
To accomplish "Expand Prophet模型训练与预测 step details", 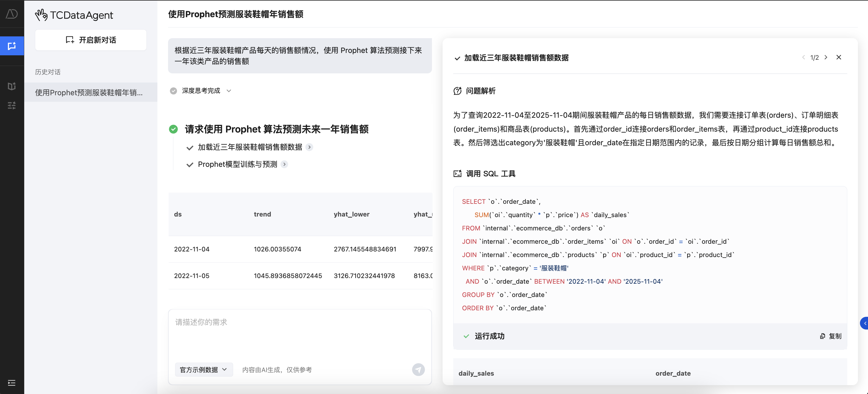I will [284, 164].
